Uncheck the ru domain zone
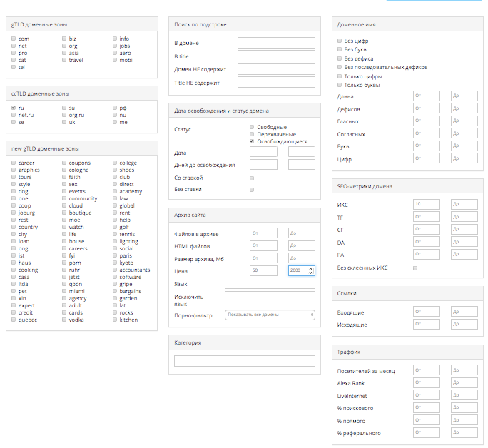 point(14,108)
